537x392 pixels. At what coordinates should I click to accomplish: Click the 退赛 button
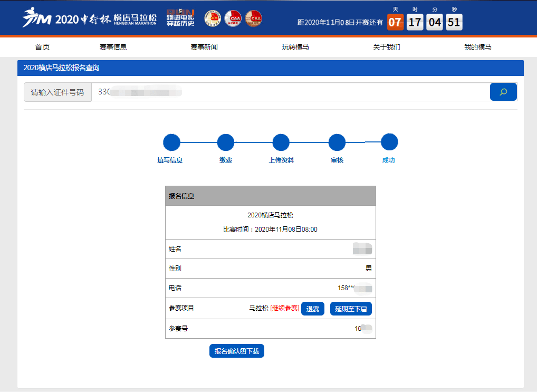[313, 309]
